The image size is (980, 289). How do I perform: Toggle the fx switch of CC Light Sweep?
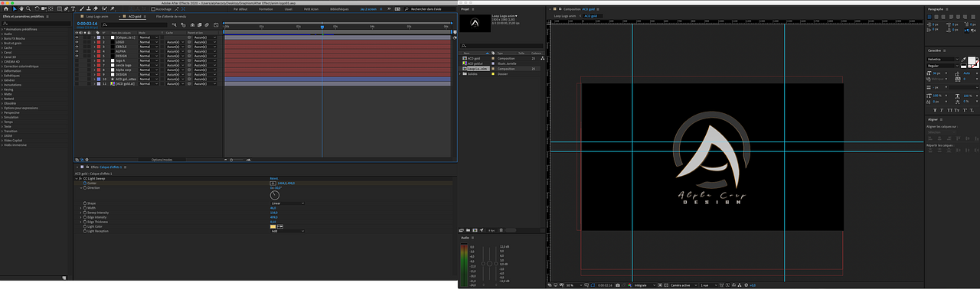pos(80,179)
